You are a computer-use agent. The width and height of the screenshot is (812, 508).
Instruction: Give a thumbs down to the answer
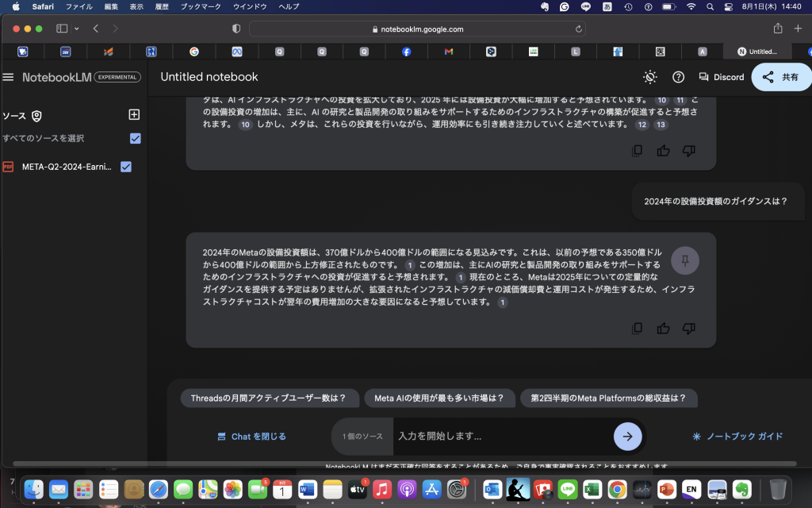click(x=689, y=328)
